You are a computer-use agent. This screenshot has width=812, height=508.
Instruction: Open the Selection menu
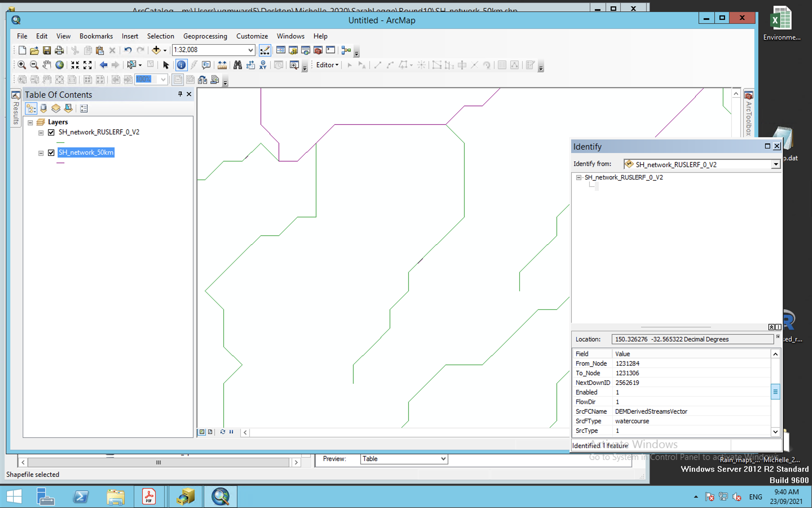[160, 36]
